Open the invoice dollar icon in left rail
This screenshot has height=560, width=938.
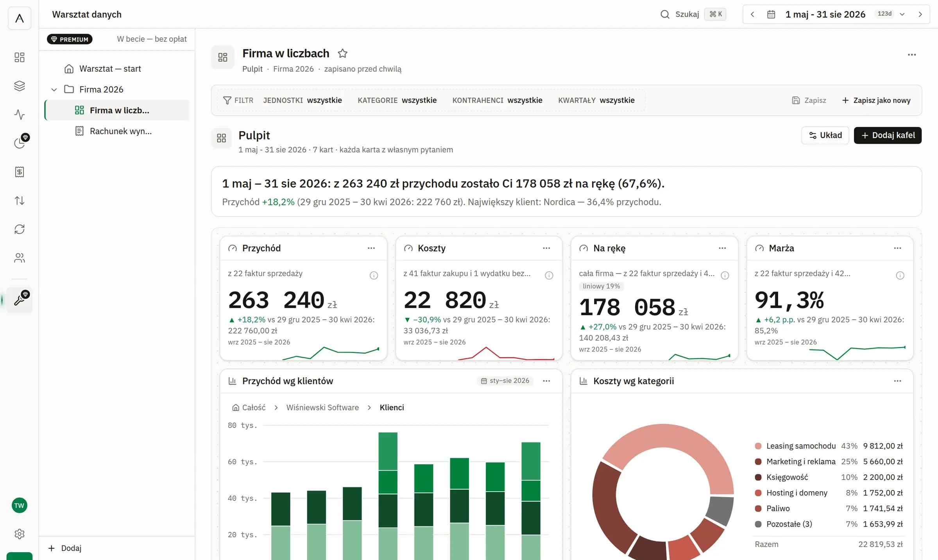coord(19,172)
